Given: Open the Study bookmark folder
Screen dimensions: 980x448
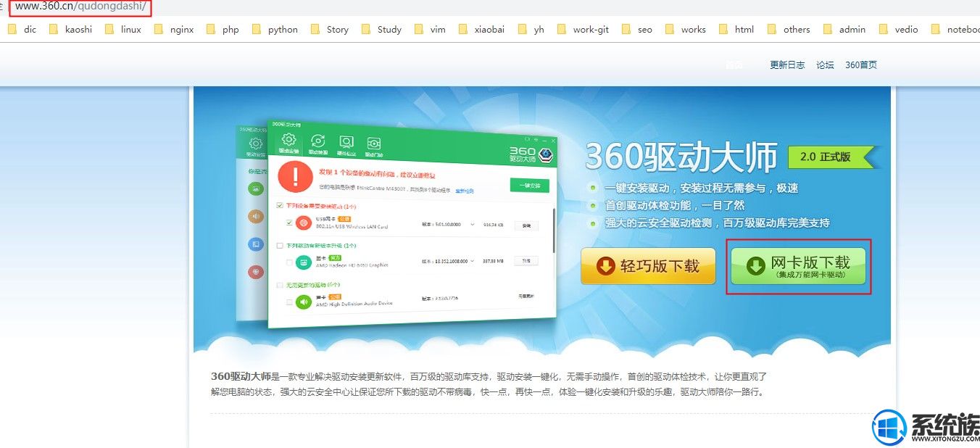Looking at the screenshot, I should (x=381, y=30).
